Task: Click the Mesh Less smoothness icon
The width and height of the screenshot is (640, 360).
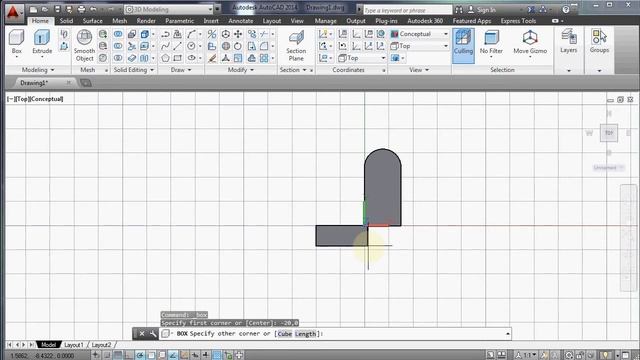Action: 103,46
